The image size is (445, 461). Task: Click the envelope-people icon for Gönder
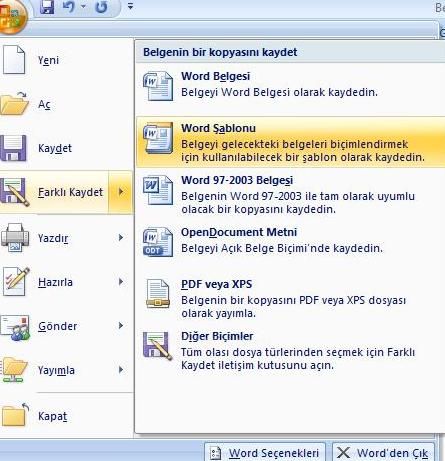[15, 328]
